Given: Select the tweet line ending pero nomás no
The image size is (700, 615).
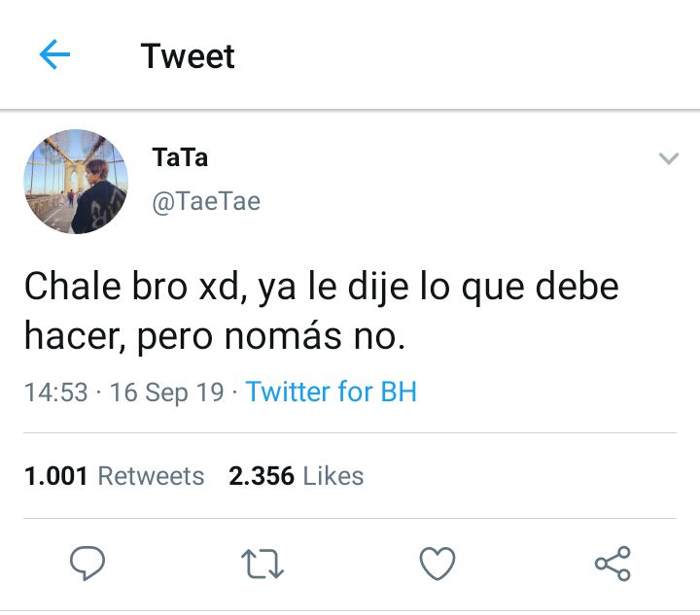Looking at the screenshot, I should (215, 336).
